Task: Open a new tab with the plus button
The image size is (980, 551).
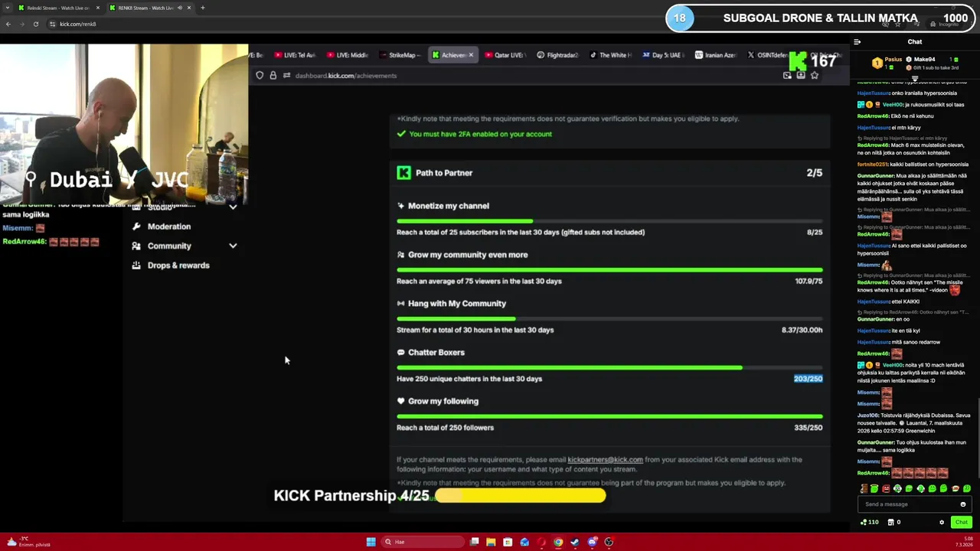Action: click(202, 8)
